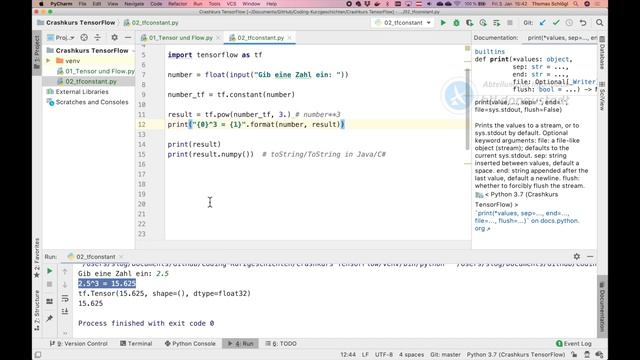Expand the venv folder
This screenshot has height=360, width=640.
(49, 61)
